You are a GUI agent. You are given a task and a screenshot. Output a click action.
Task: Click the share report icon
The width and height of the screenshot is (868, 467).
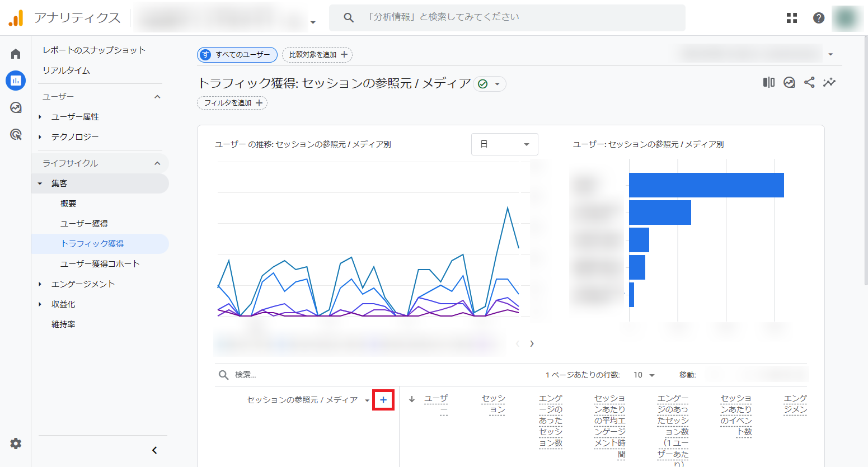(809, 83)
